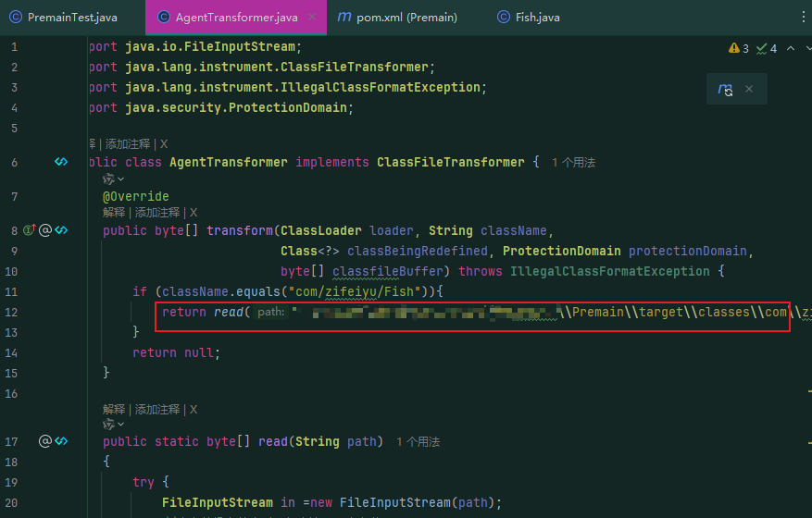Open '1 个用法' usages hint of read method
Screen dimensions: 812x518
click(x=418, y=442)
